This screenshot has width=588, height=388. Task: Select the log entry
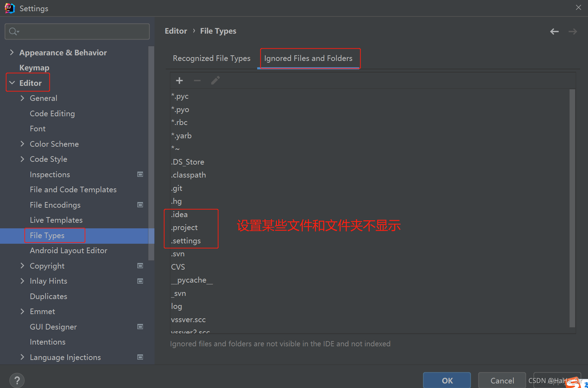coord(177,306)
